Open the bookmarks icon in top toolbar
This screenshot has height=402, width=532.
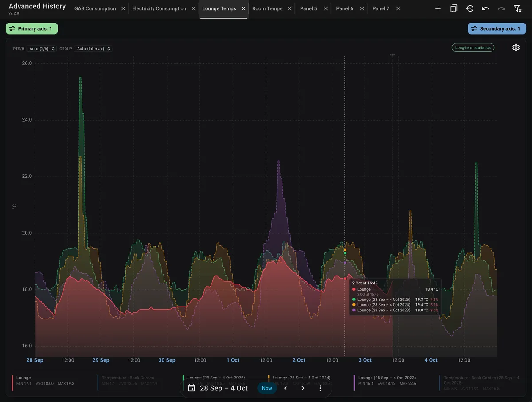(454, 8)
